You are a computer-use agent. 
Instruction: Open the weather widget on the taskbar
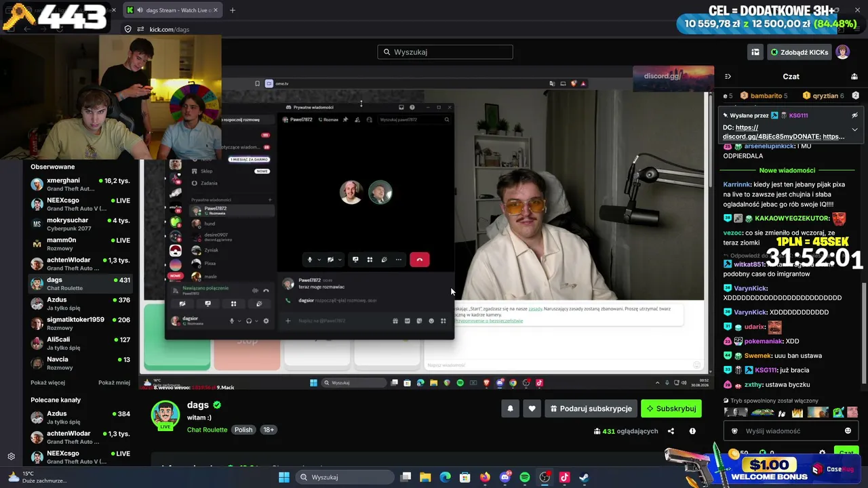pyautogui.click(x=37, y=477)
